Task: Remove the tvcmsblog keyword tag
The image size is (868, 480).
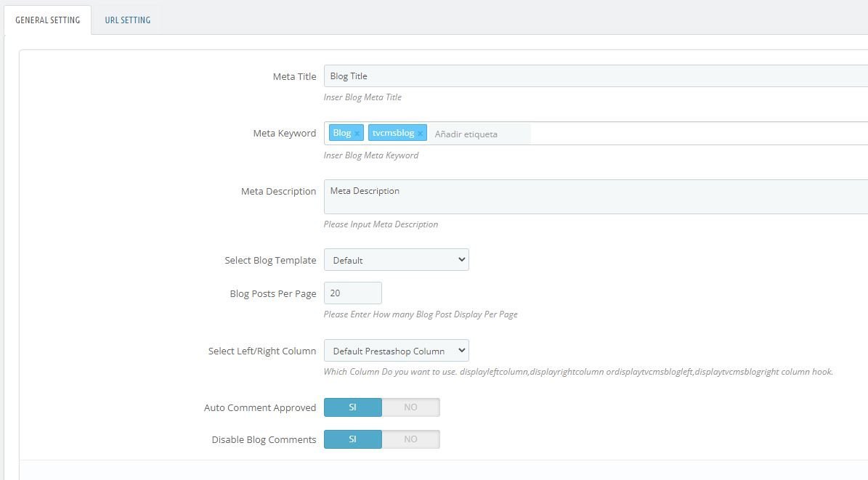Action: [420, 134]
